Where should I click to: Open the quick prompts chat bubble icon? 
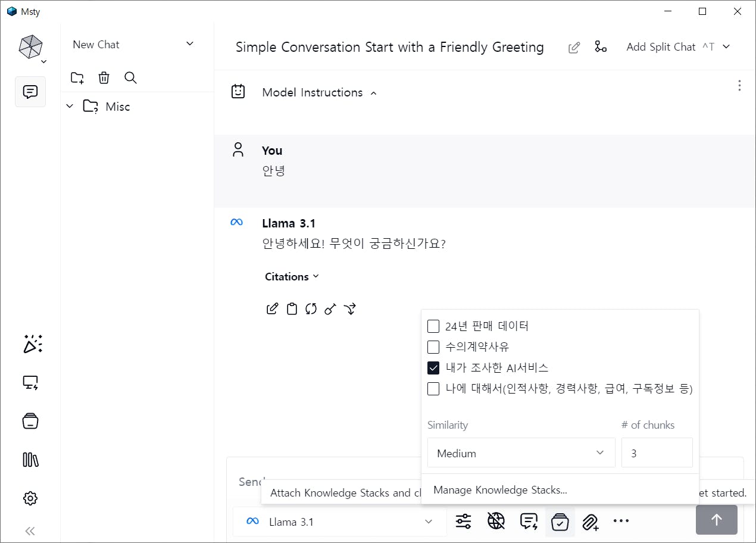(x=528, y=522)
